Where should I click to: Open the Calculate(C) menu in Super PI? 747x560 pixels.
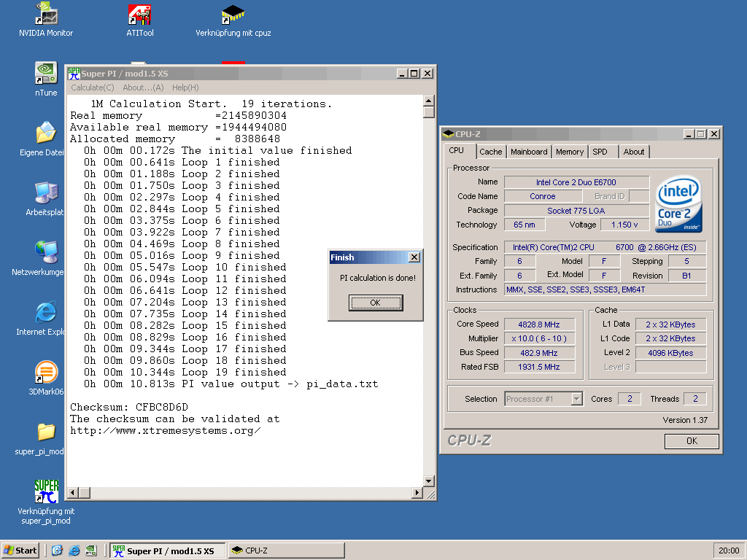[x=93, y=87]
